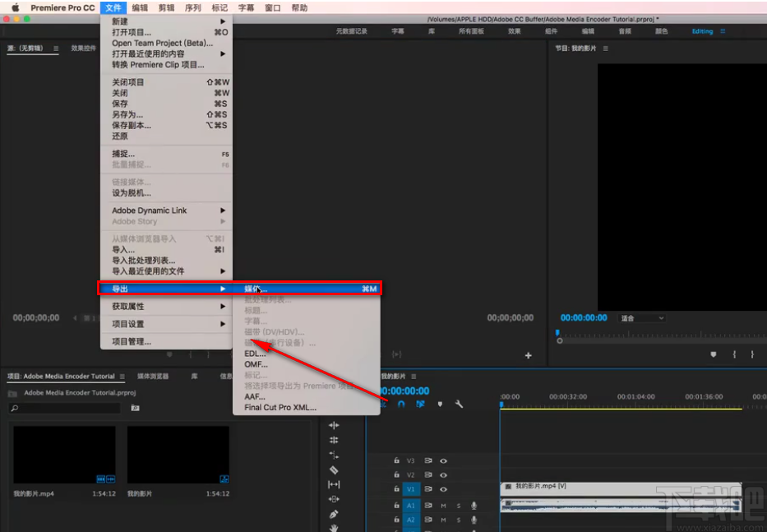Viewport: 767px width, 532px height.
Task: Choose Final Cut Pro XML... export option
Action: pyautogui.click(x=307, y=407)
